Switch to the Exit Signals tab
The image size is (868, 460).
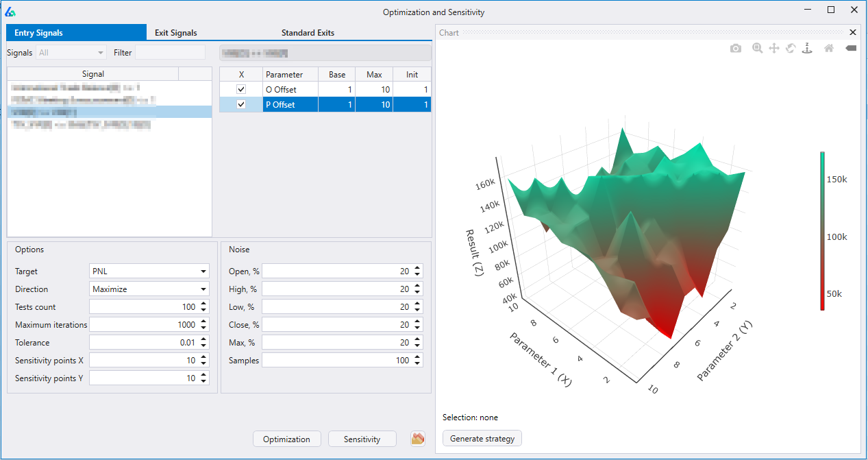(175, 33)
